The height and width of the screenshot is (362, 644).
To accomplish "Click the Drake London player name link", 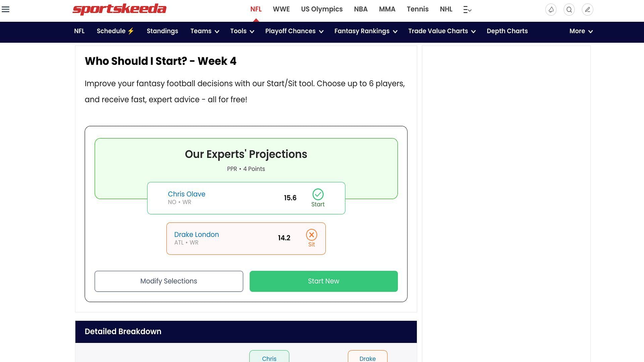I will click(196, 234).
